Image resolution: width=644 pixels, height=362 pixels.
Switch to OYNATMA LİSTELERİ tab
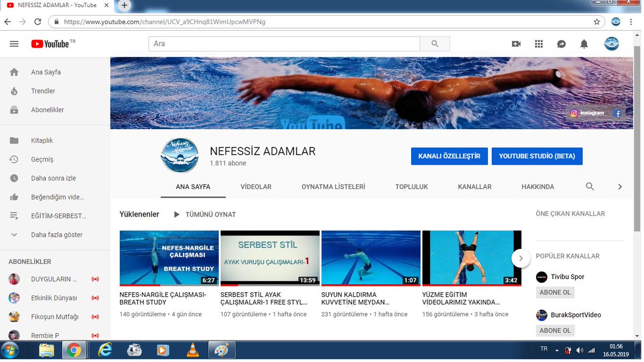click(x=333, y=187)
